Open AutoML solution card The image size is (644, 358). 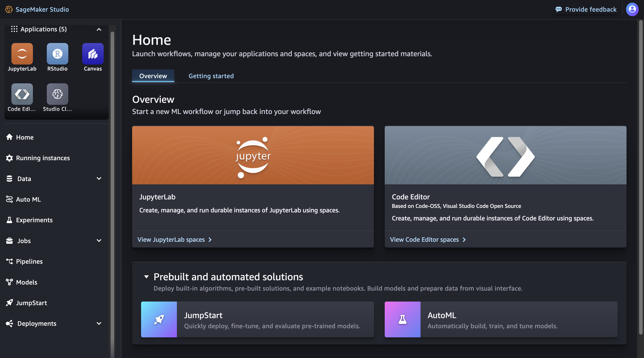point(500,319)
